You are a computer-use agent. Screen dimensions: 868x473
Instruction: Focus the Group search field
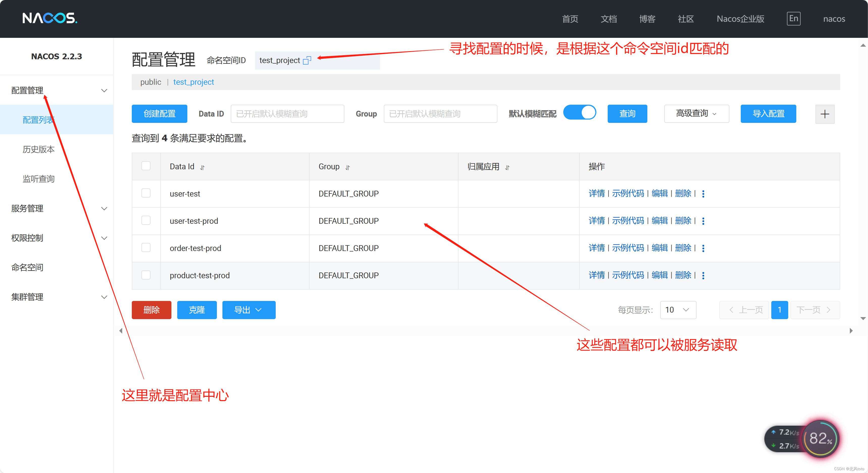(440, 114)
